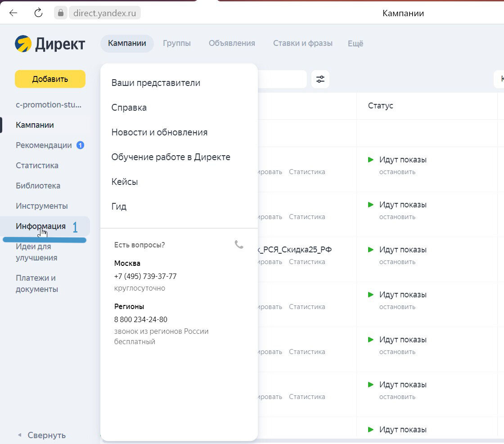Open the Кампании top tab
Screen dimensions: 504x444
coord(127,43)
